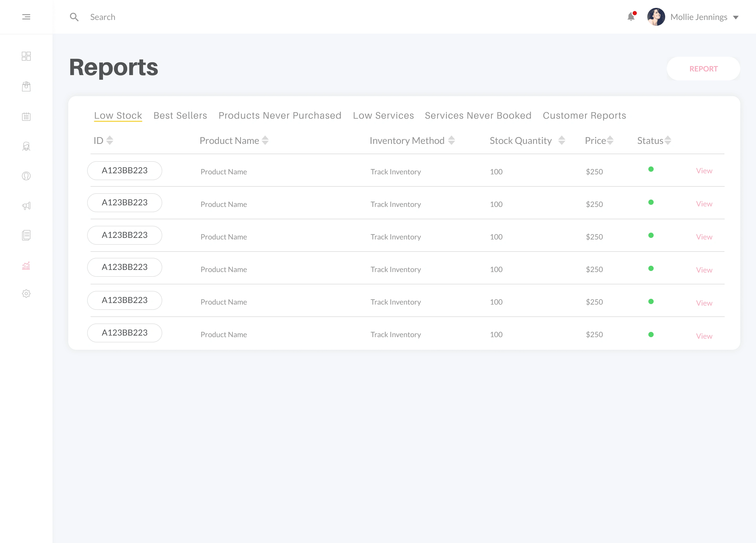Open the customer head icon in sidebar
Viewport: 756px width, 543px height.
(x=26, y=176)
